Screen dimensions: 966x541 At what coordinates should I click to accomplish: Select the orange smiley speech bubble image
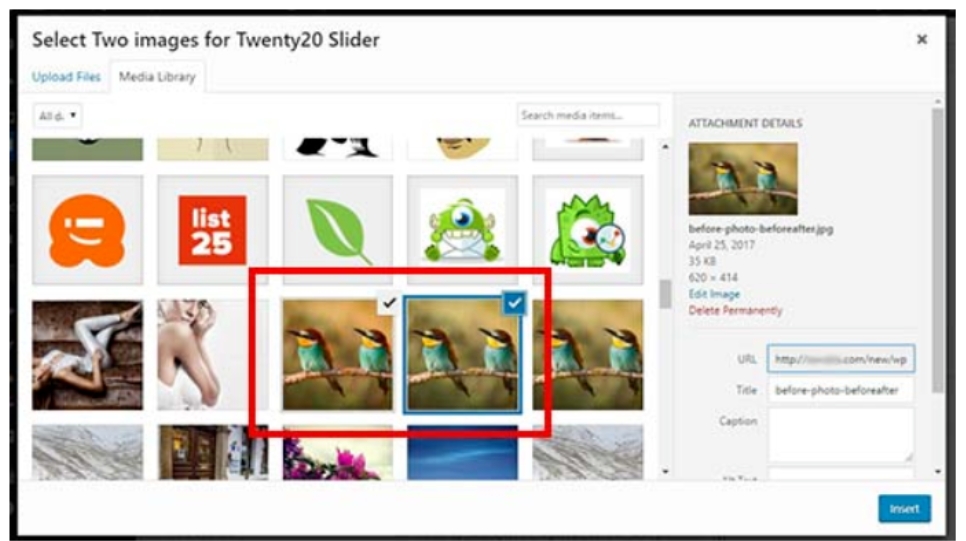click(x=87, y=230)
